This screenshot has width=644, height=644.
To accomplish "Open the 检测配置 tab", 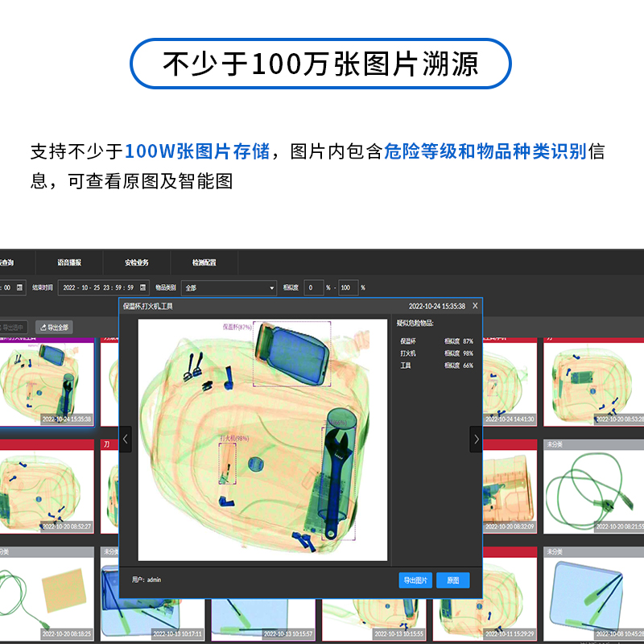I will (204, 262).
